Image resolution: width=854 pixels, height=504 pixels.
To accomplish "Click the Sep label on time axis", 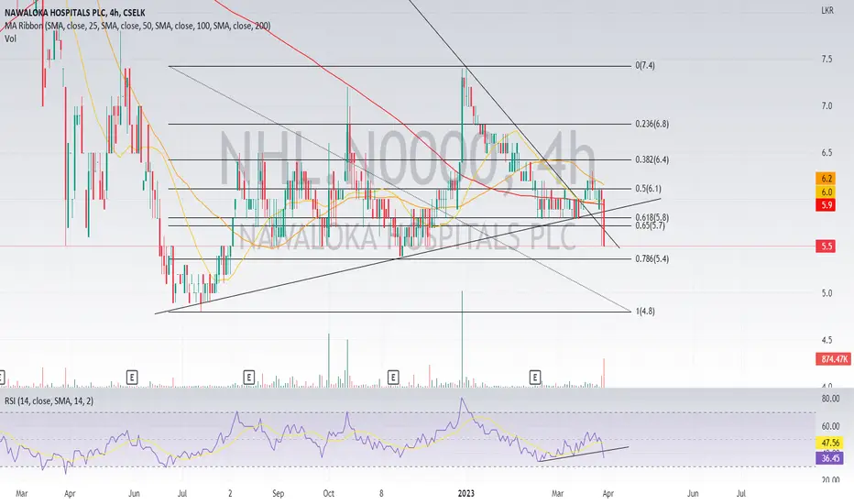I will click(x=278, y=494).
